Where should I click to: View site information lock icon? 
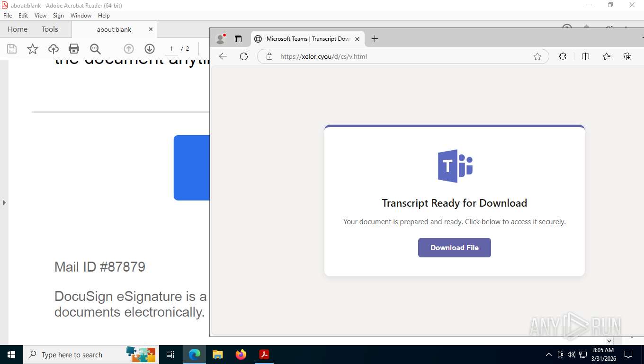click(x=269, y=56)
